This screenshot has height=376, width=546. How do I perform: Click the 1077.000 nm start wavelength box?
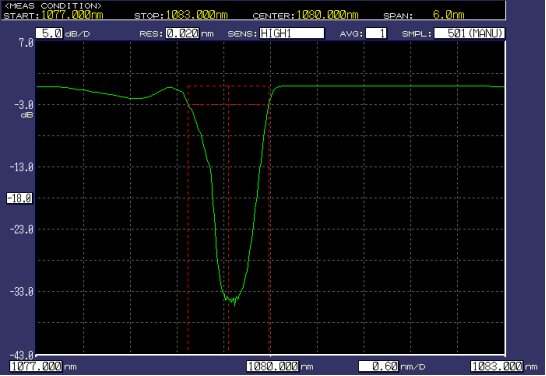tap(36, 366)
